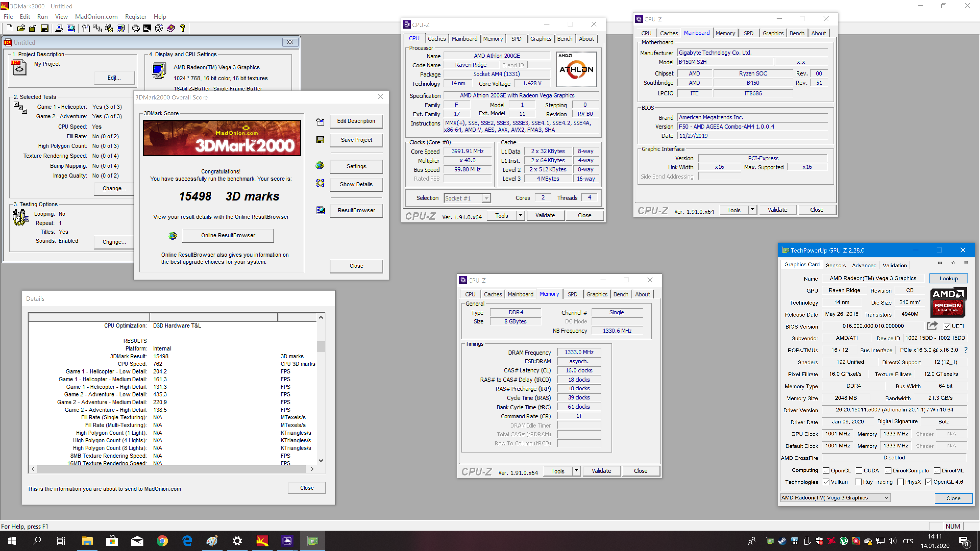
Task: Click the 3DMark2000 banner image
Action: pyautogui.click(x=222, y=138)
